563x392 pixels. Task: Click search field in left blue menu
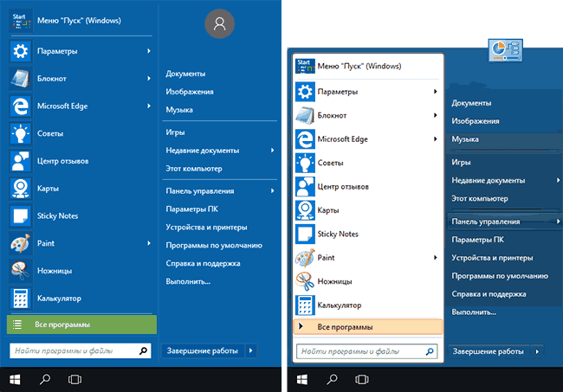coord(81,350)
